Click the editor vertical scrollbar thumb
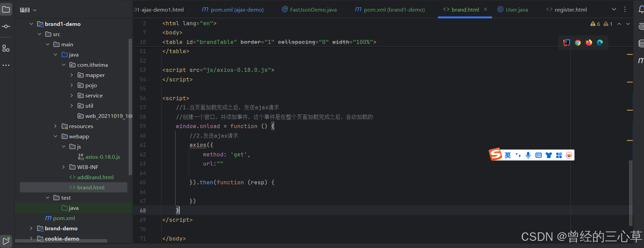644x248 pixels. coord(630,192)
